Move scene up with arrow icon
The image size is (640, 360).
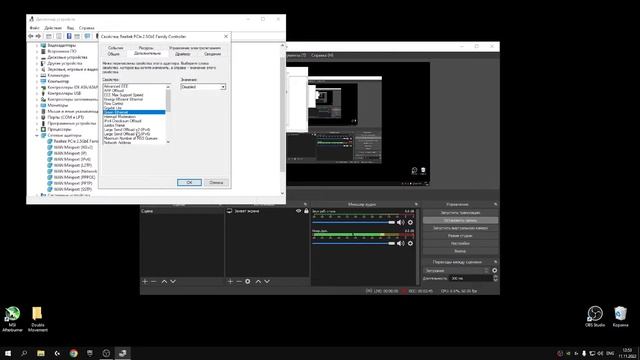[x=164, y=282]
